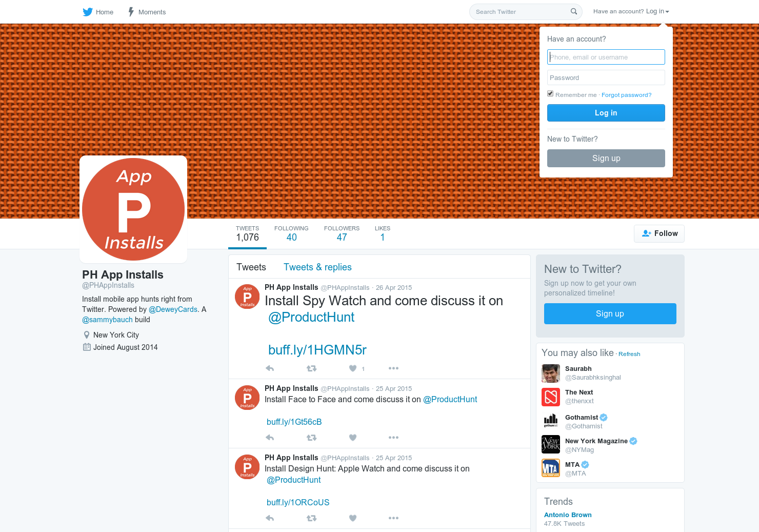Image resolution: width=759 pixels, height=532 pixels.
Task: Click avatar on the Design Hunt tweet
Action: pos(247,467)
